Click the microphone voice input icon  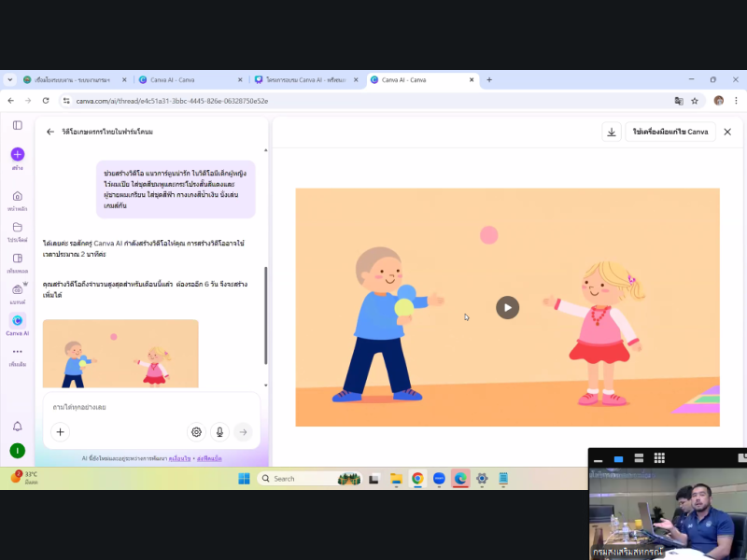(219, 431)
